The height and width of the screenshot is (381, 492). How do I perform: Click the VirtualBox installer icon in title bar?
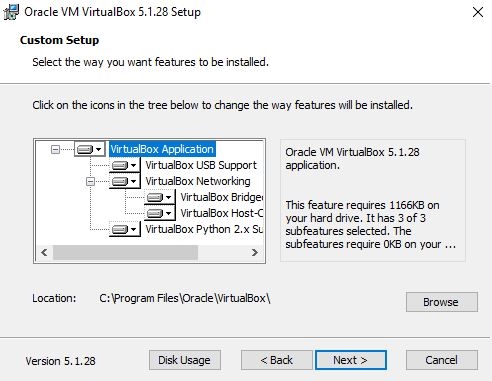pos(11,12)
